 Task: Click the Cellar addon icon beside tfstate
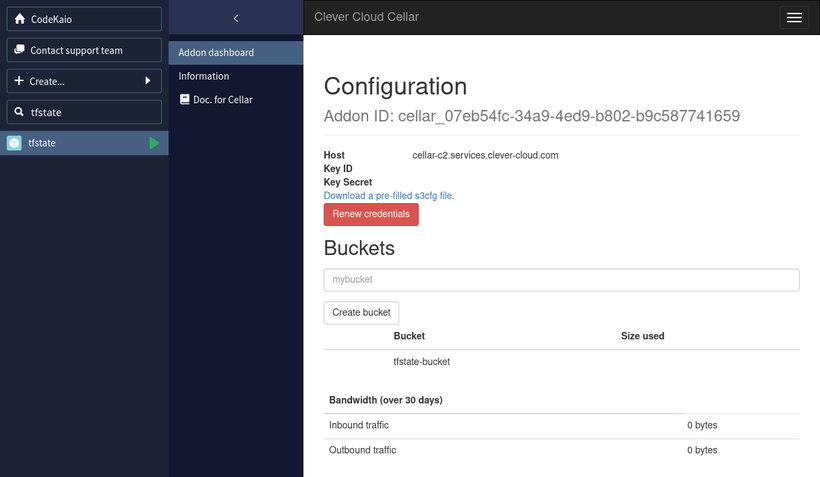point(14,143)
